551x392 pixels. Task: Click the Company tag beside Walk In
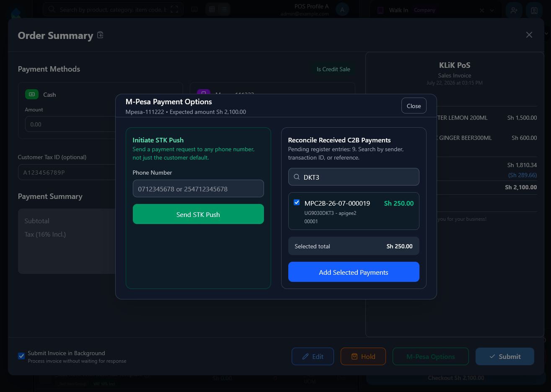(x=424, y=10)
